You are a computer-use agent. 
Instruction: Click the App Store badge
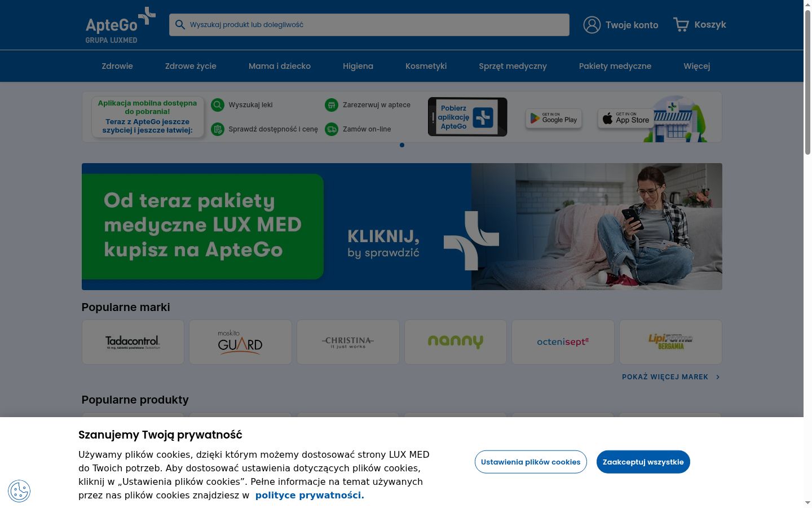coord(626,118)
